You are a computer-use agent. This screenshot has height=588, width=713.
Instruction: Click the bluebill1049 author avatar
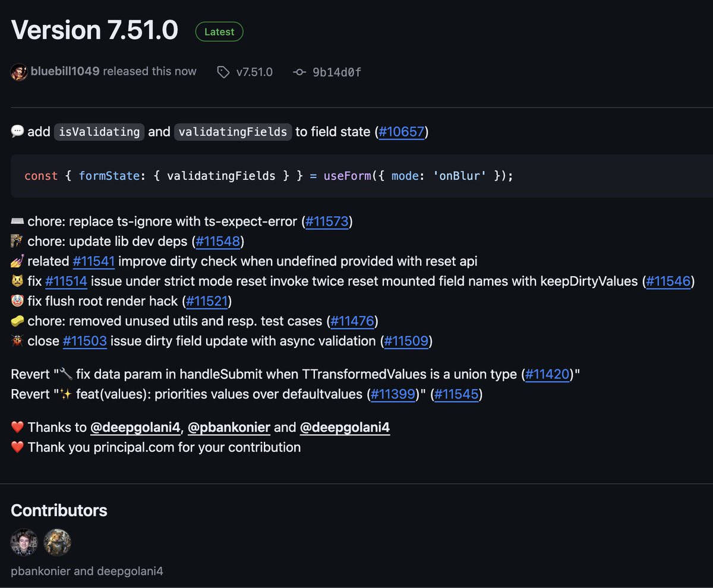pyautogui.click(x=19, y=72)
